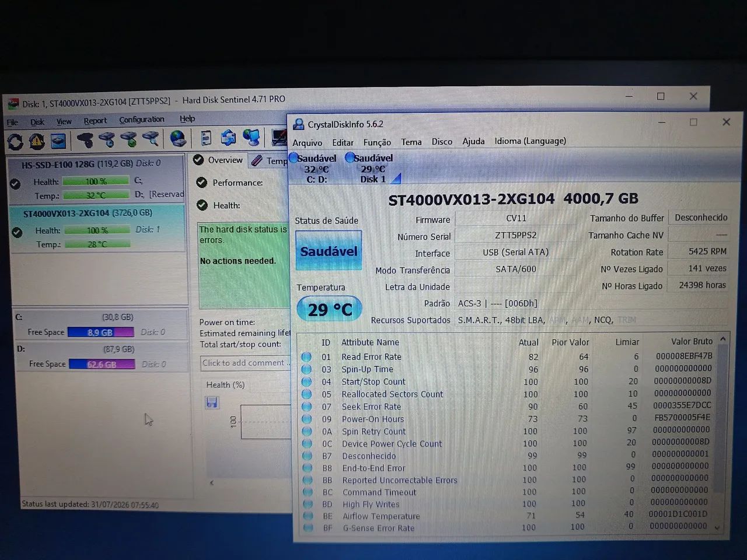
Task: Click the status circle next to Seek Error Rate
Action: [306, 407]
